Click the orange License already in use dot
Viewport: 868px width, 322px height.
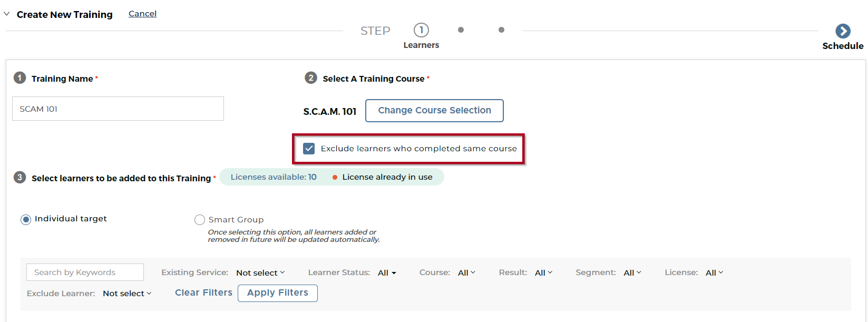335,178
